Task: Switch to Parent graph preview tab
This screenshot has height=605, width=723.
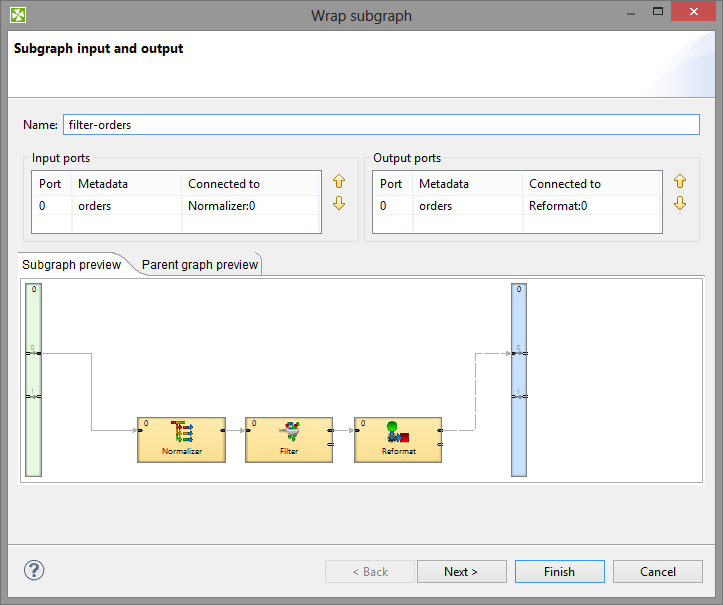Action: (200, 265)
